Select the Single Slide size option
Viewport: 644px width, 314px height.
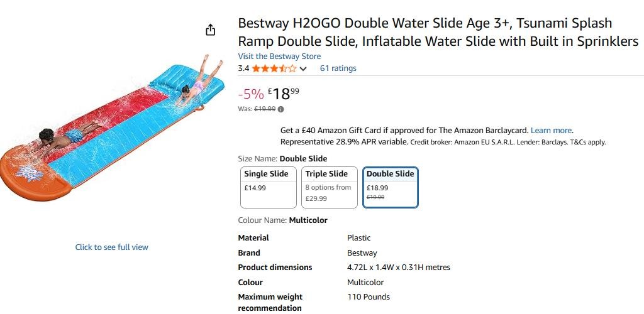pyautogui.click(x=269, y=187)
